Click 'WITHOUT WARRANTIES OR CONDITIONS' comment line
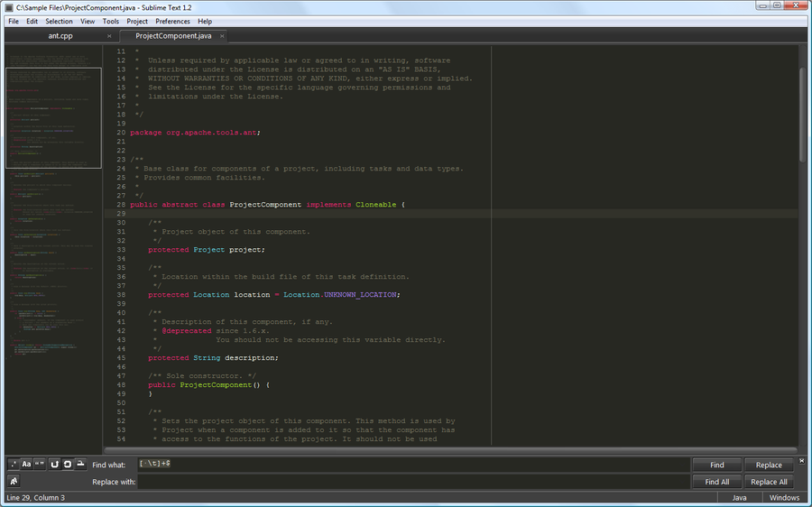The height and width of the screenshot is (507, 812). [x=310, y=78]
